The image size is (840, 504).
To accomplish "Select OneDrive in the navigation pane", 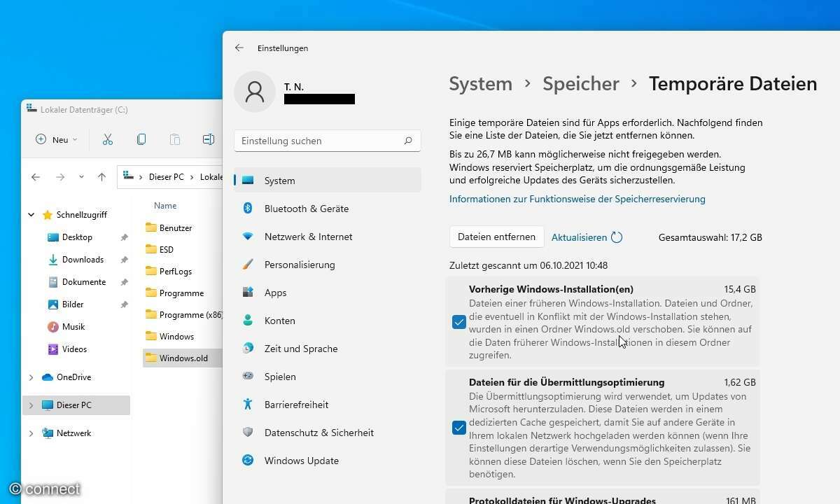I will click(73, 377).
